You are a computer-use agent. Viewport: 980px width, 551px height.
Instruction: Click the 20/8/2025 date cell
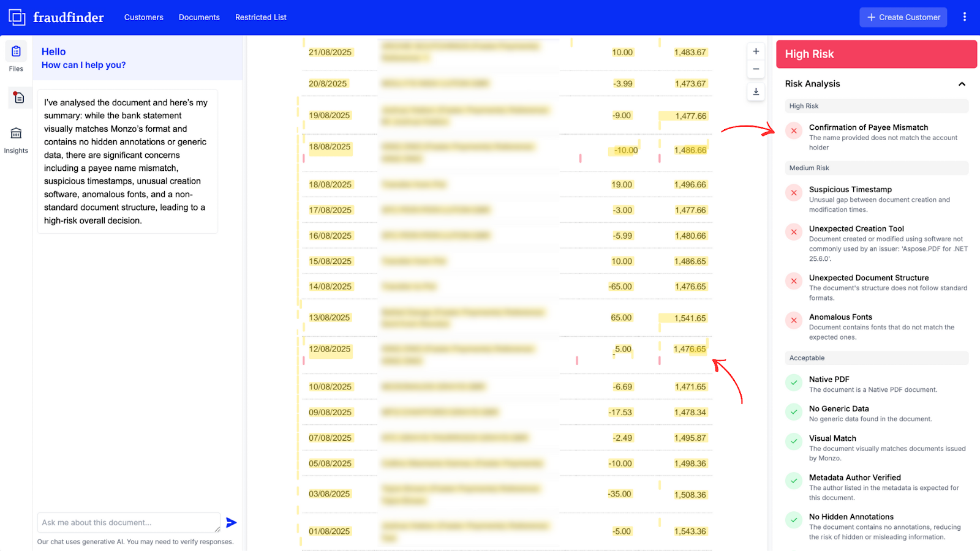pyautogui.click(x=328, y=84)
